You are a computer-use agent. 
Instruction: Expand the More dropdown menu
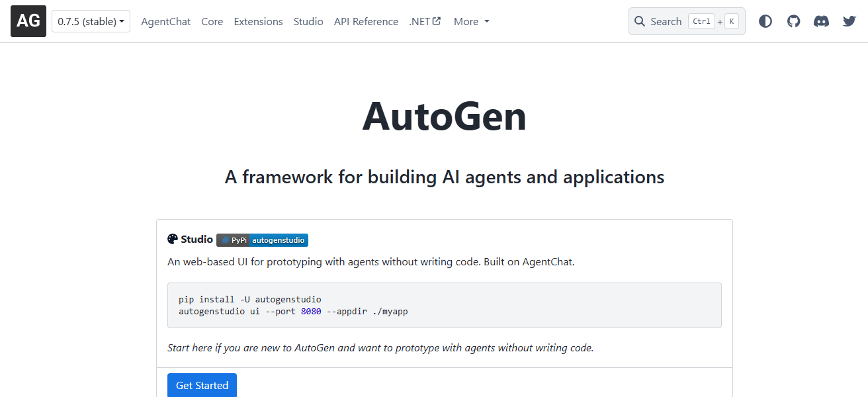pyautogui.click(x=472, y=21)
